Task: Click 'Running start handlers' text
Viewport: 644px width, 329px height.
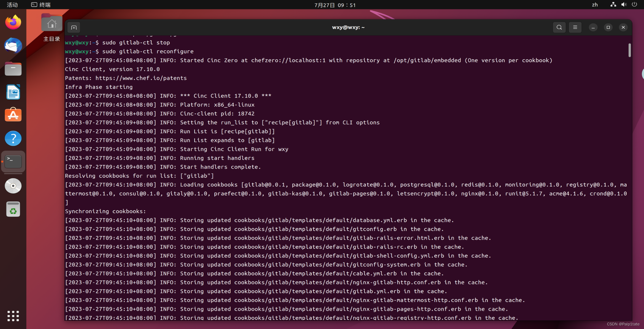Action: (x=217, y=158)
